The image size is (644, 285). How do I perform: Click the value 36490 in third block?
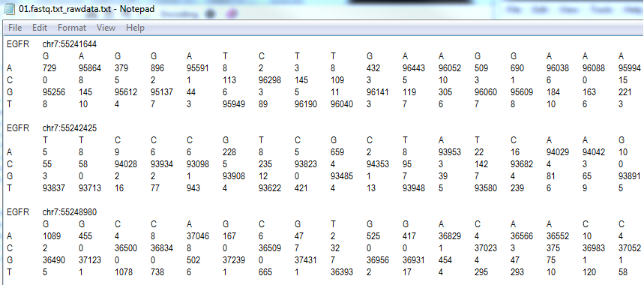[54, 260]
